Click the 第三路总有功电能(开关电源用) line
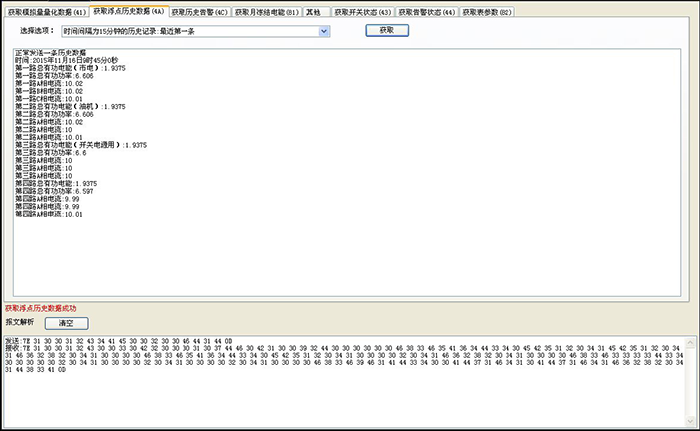The image size is (700, 431). point(81,145)
